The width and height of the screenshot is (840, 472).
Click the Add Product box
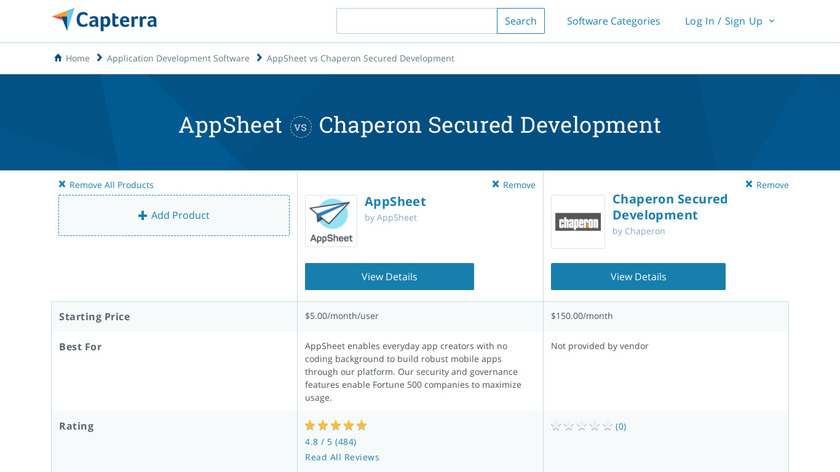[174, 215]
